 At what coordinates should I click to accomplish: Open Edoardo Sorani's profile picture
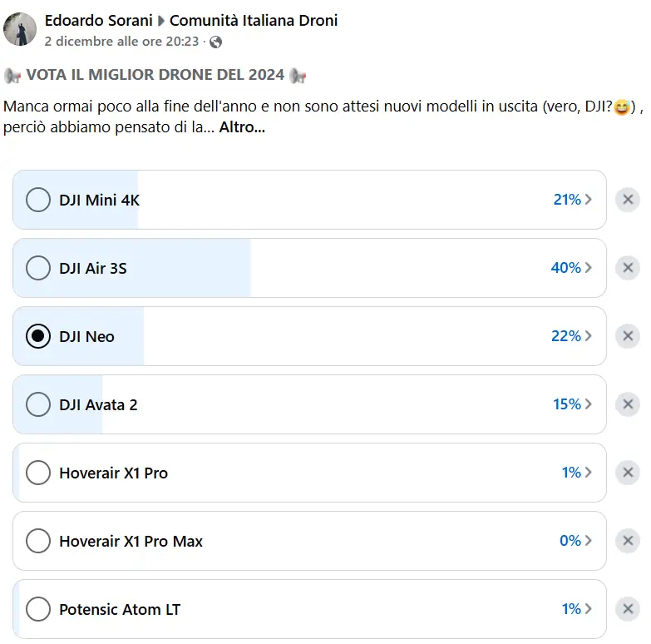click(20, 30)
